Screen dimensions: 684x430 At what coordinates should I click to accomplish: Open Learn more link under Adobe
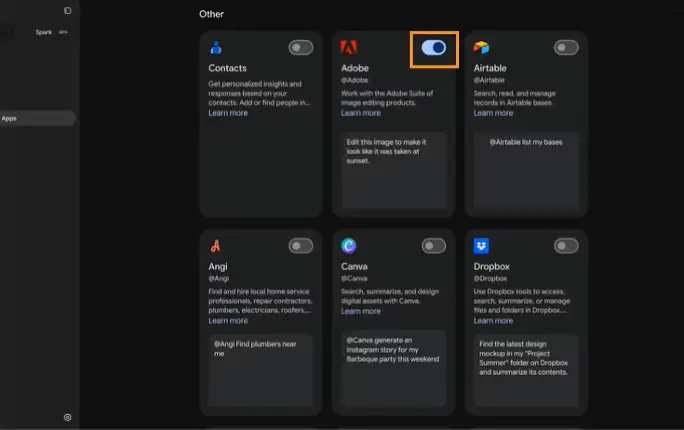tap(361, 113)
